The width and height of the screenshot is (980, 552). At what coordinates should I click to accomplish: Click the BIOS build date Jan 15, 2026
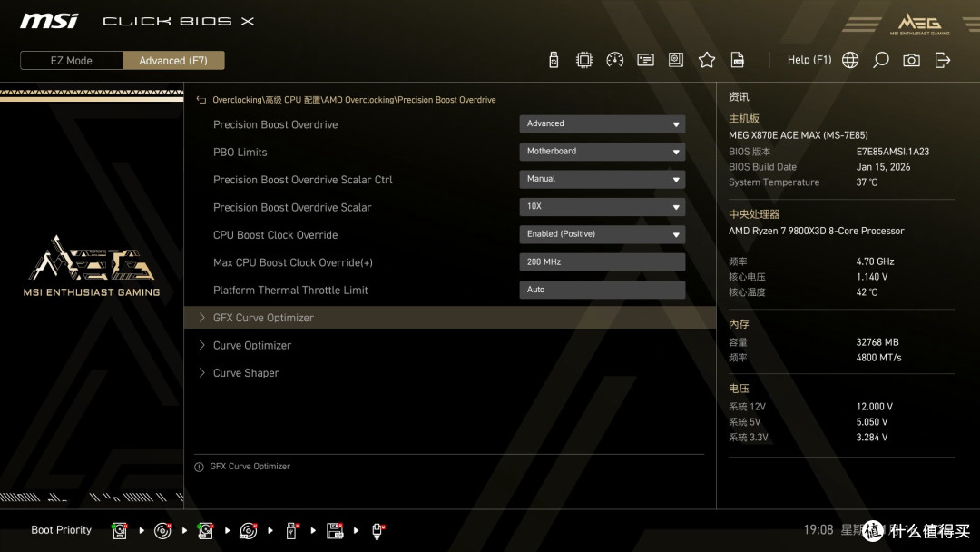883,167
